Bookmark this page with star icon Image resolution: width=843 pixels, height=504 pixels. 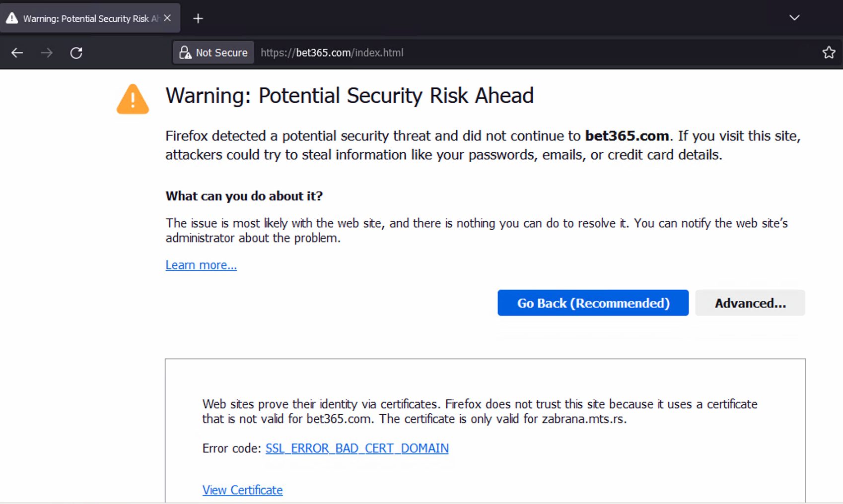829,53
